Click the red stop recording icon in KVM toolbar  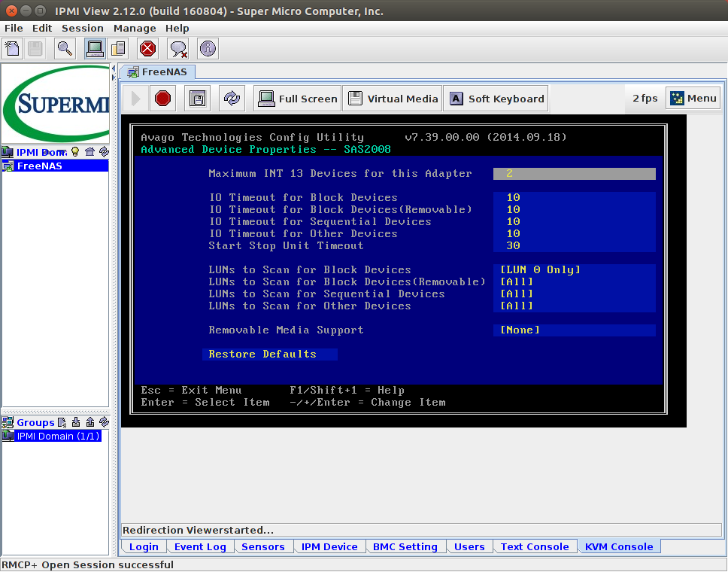pyautogui.click(x=162, y=99)
